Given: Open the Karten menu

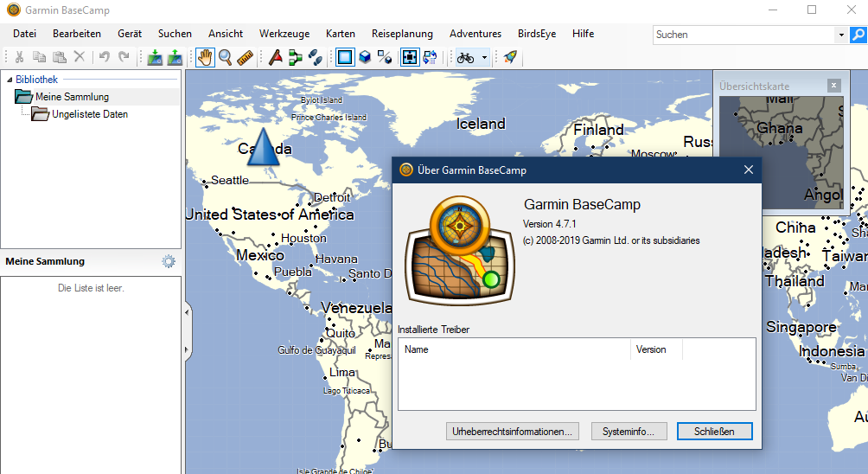Looking at the screenshot, I should [x=341, y=34].
